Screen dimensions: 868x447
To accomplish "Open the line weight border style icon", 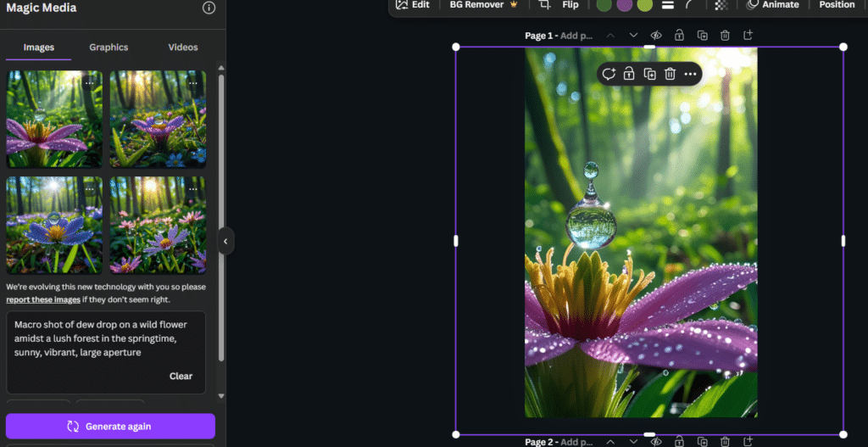I will tap(667, 5).
